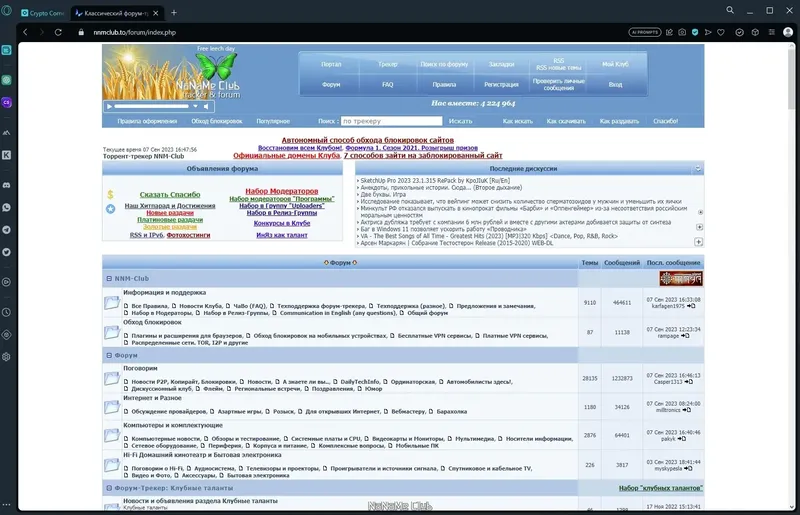Open the browser snapshot camera icon
Image resolution: width=800 pixels, height=515 pixels.
tap(682, 32)
